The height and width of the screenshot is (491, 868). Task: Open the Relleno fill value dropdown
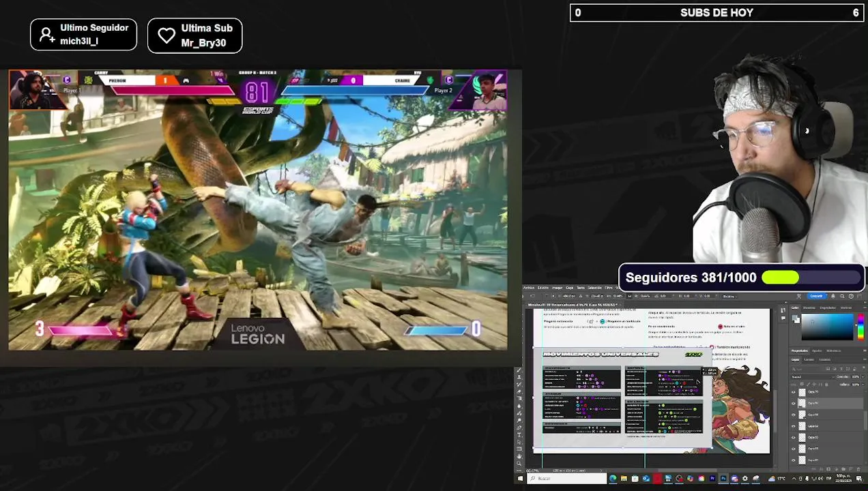[x=863, y=385]
